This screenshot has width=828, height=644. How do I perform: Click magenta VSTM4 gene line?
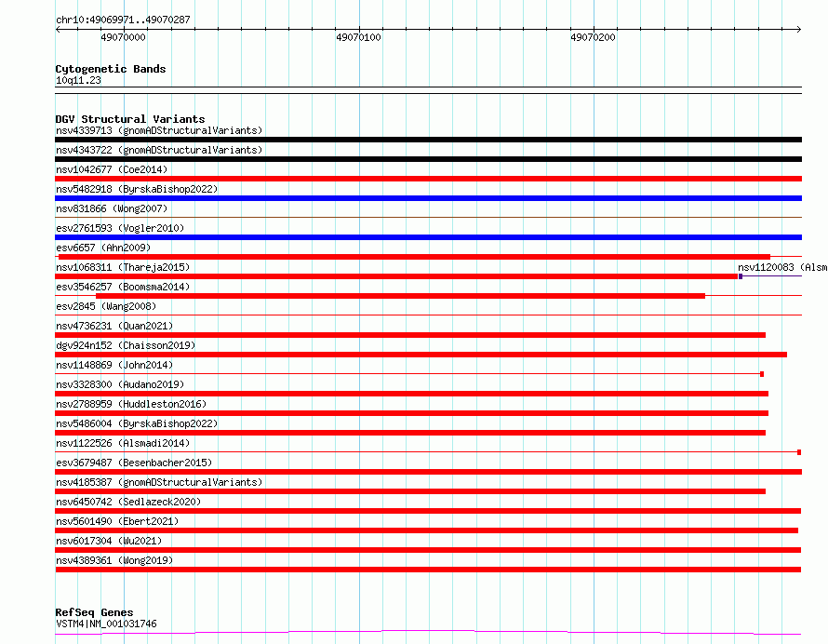click(428, 633)
